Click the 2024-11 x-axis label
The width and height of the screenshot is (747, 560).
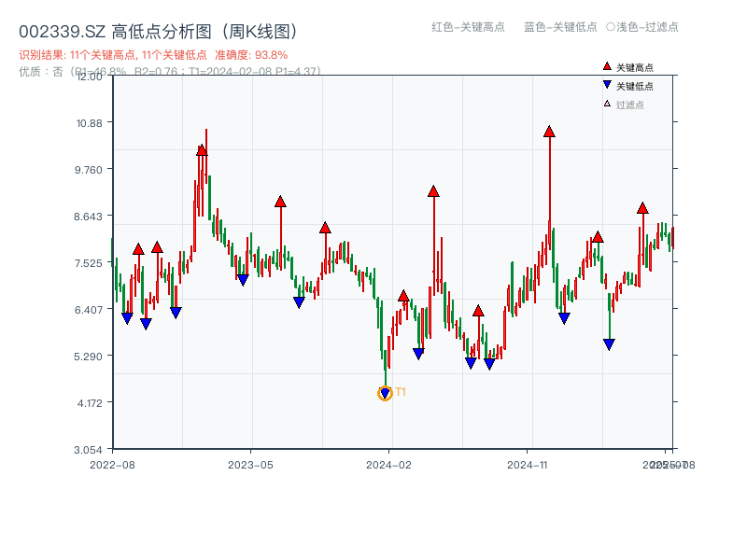pyautogui.click(x=527, y=465)
